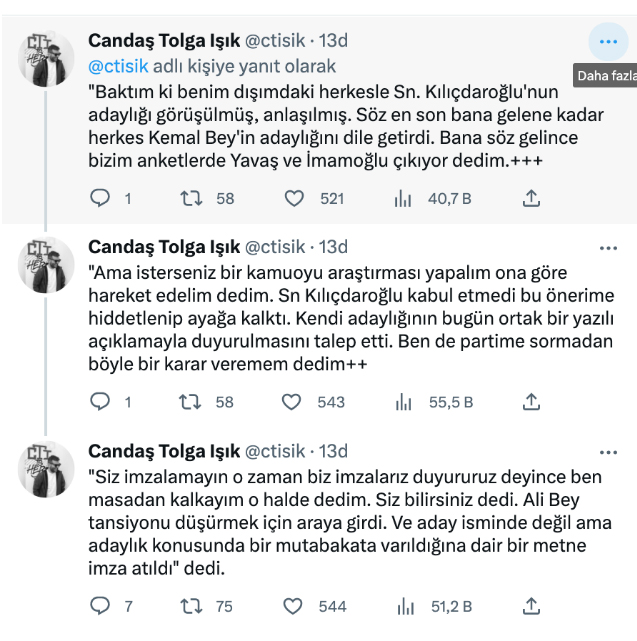Share the third tweet
Viewport: 637px width, 641px height.
pyautogui.click(x=532, y=606)
